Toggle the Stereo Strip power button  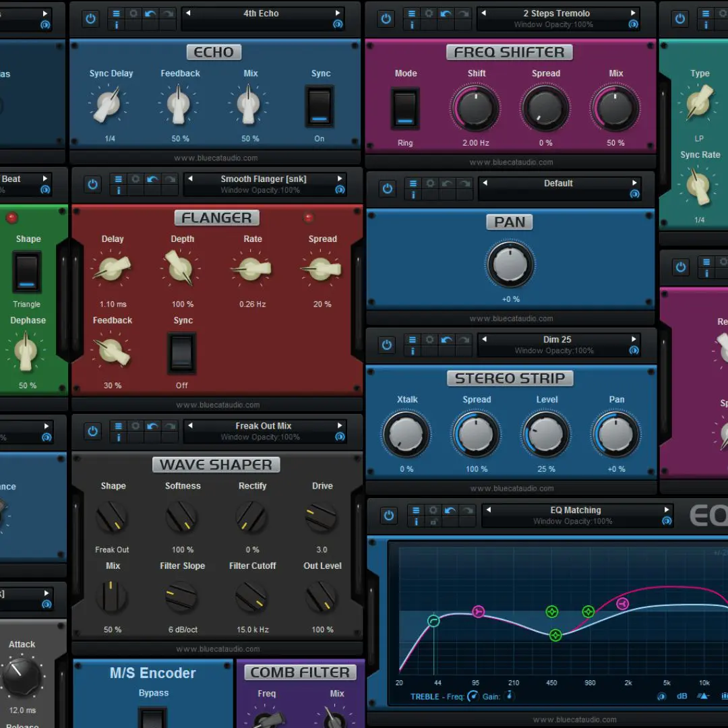[387, 345]
